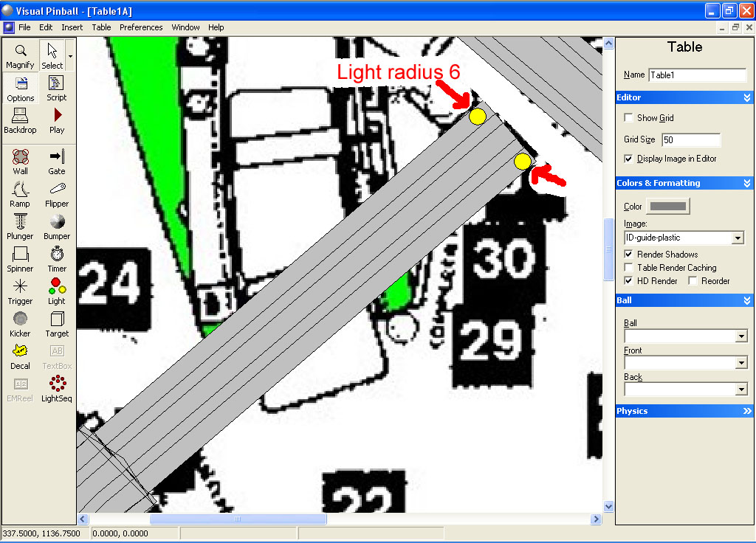
Task: Open the Preferences menu
Action: click(x=141, y=27)
